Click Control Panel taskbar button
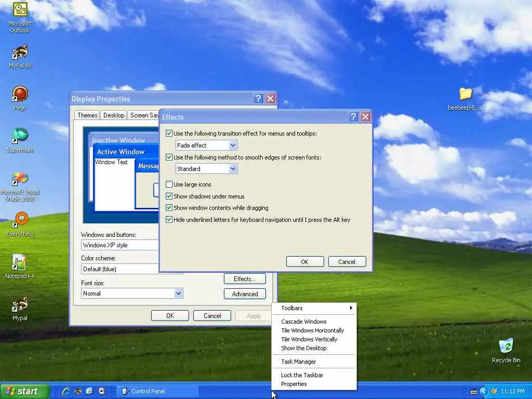This screenshot has height=399, width=532. [x=157, y=391]
